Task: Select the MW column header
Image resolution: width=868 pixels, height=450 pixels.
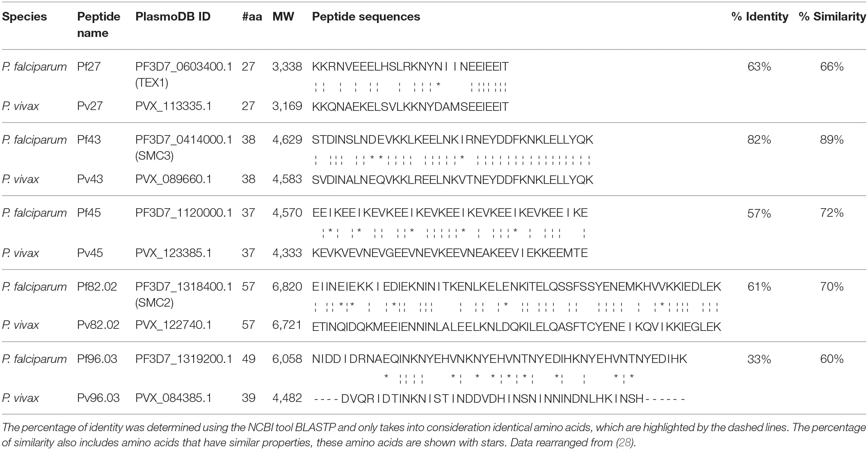Action: (x=283, y=16)
